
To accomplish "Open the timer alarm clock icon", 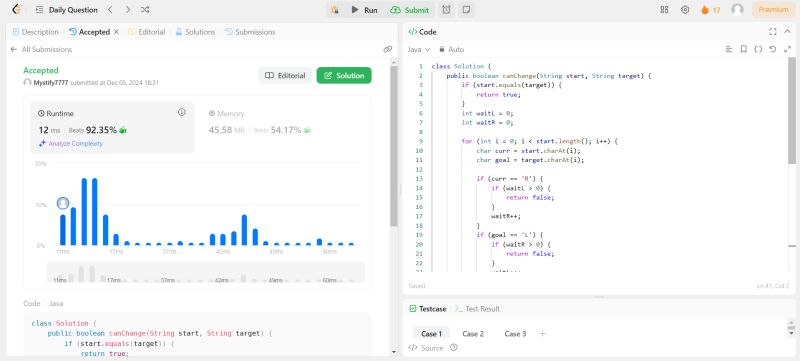I will (x=446, y=10).
